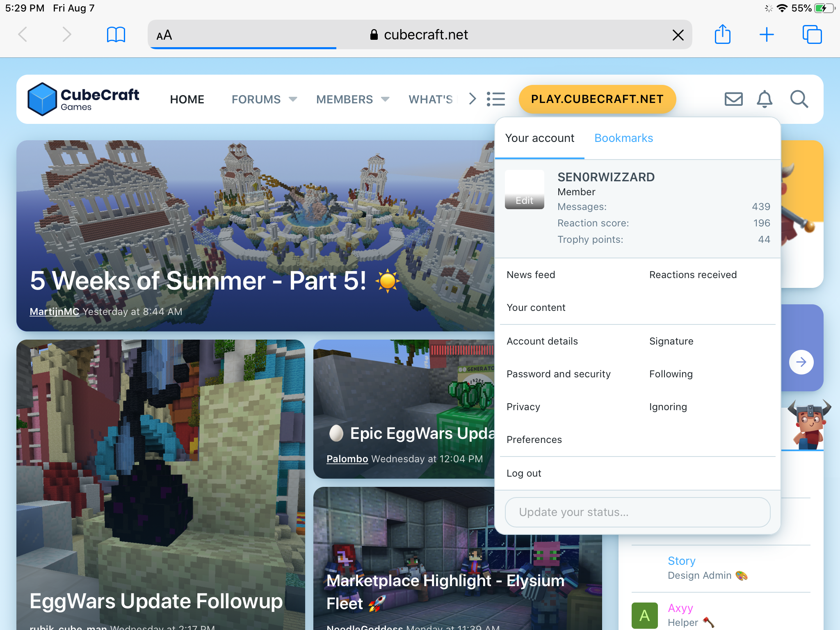Click Log out
Image resolution: width=840 pixels, height=630 pixels.
[524, 473]
